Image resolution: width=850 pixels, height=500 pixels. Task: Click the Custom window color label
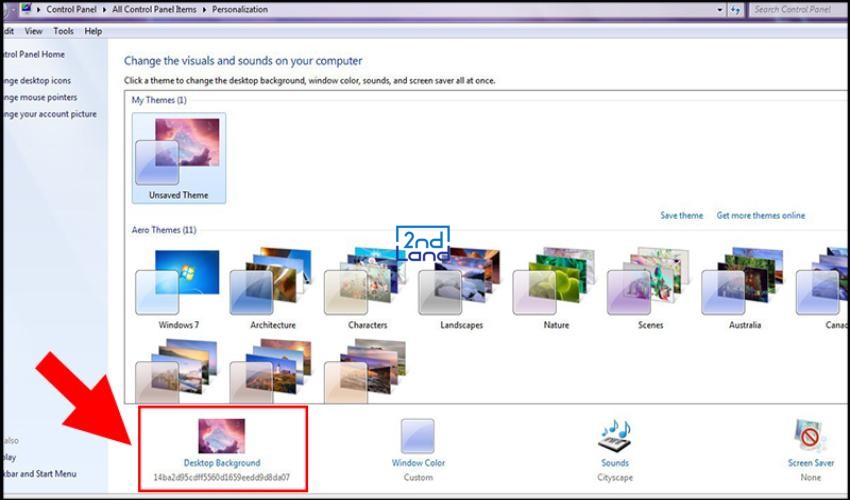pos(418,478)
